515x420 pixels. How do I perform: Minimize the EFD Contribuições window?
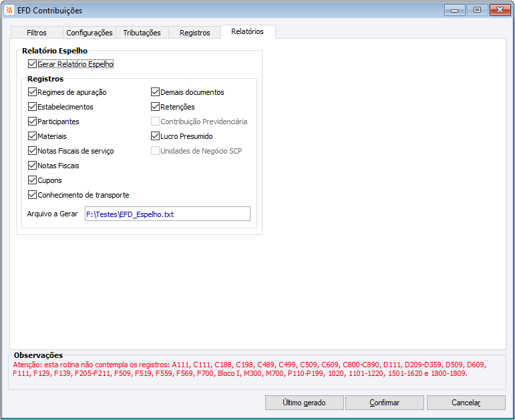point(455,10)
